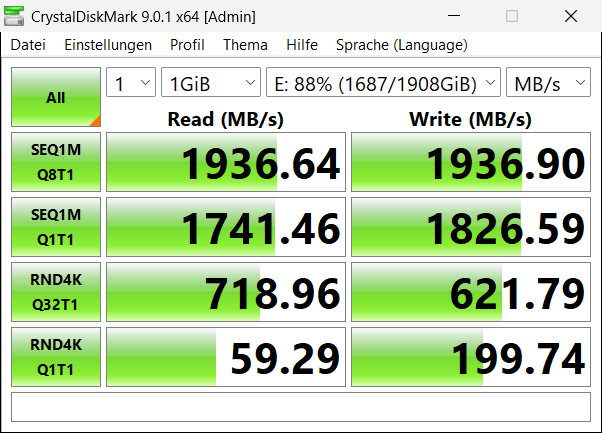Viewport: 602px width, 433px height.
Task: Select the 1936.90 write result
Action: 471,162
